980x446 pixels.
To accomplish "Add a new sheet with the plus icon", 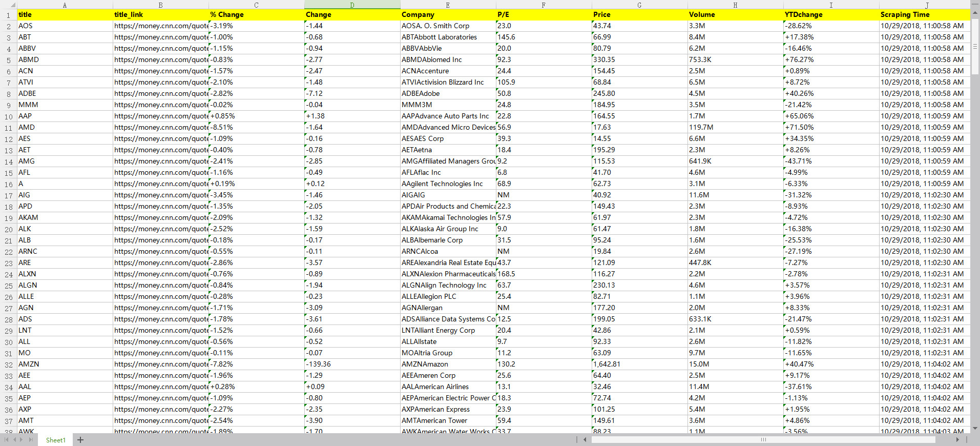I will 80,440.
